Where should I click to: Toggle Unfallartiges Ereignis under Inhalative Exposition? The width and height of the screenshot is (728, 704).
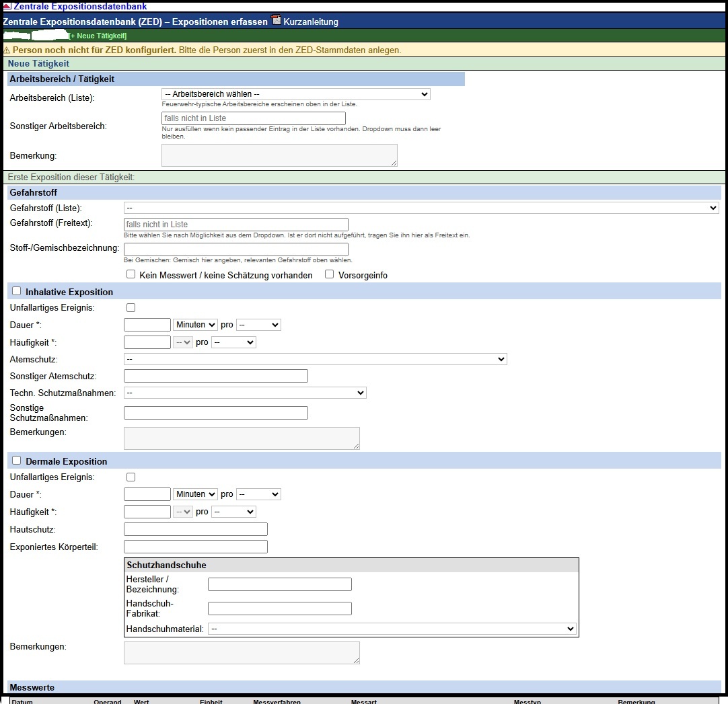(131, 308)
